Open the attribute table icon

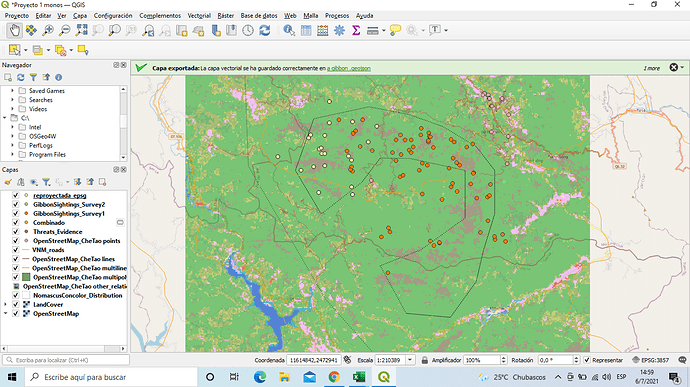(306, 30)
